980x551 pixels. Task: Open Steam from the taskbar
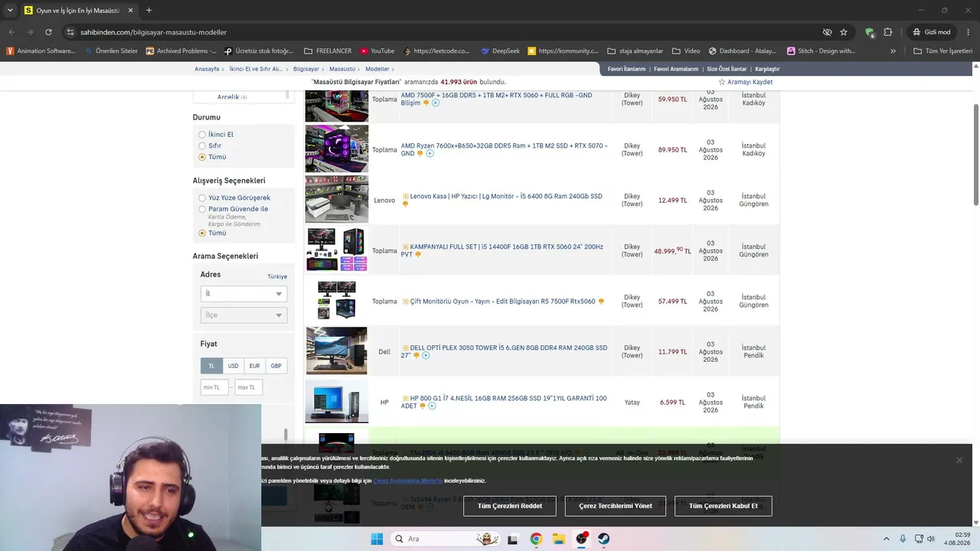click(x=604, y=539)
